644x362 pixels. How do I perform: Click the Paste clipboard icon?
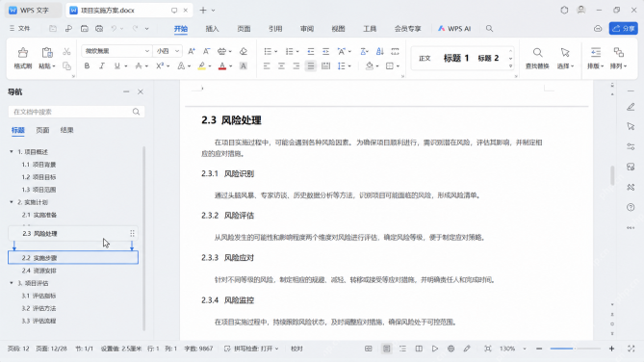47,53
